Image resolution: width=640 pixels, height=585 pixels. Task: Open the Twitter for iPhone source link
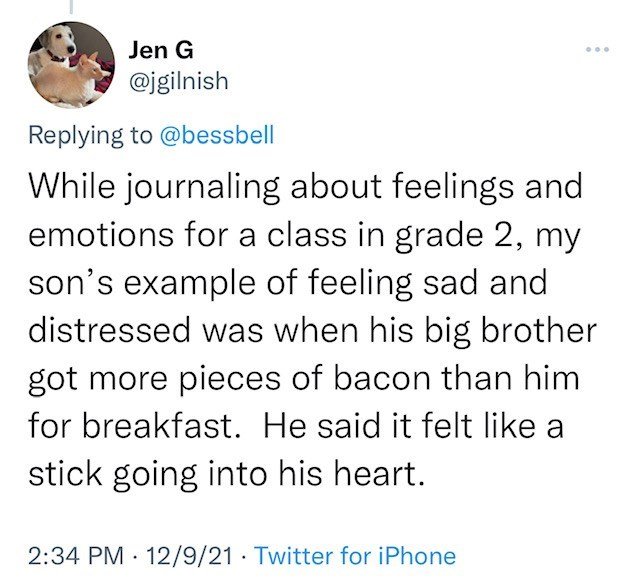[355, 556]
